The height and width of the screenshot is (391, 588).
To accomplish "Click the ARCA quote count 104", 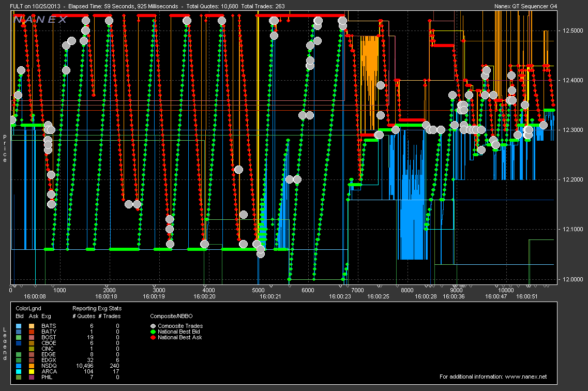I will 88,371.
